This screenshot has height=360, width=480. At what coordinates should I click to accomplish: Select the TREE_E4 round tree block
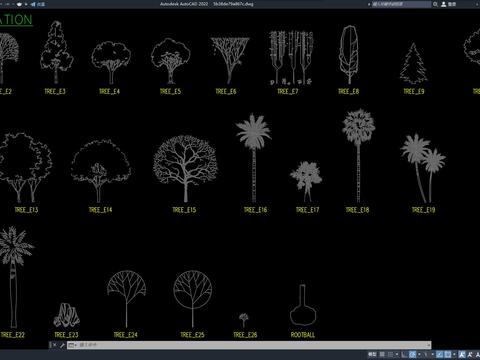point(111,62)
